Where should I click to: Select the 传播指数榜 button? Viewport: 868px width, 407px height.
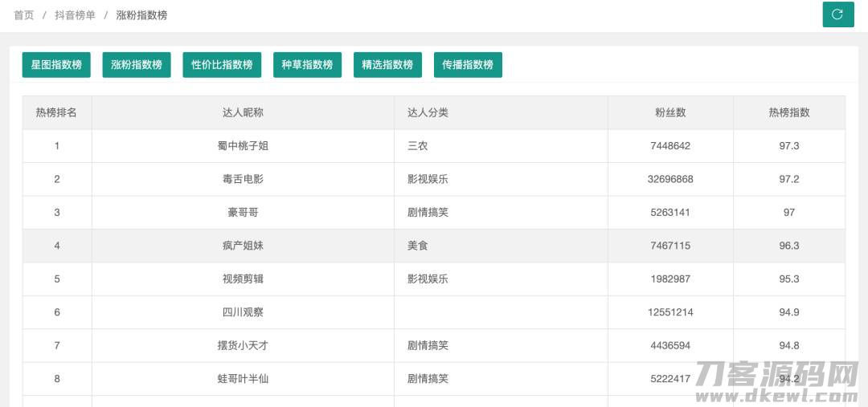point(468,65)
